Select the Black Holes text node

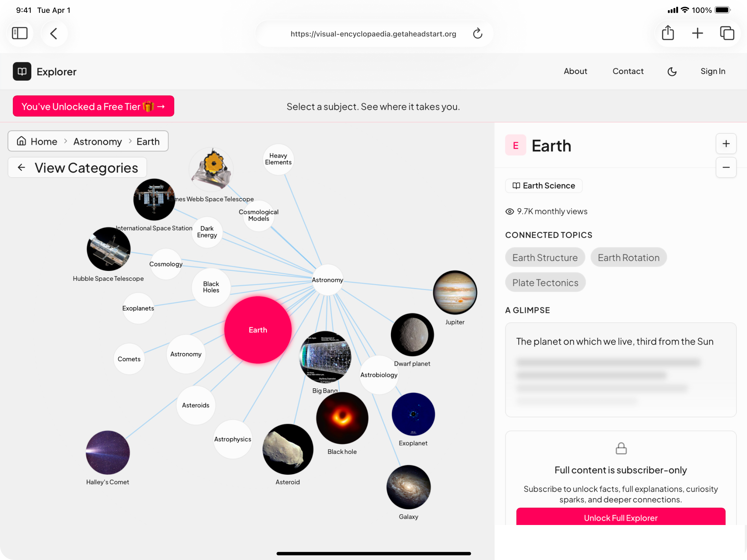[211, 287]
